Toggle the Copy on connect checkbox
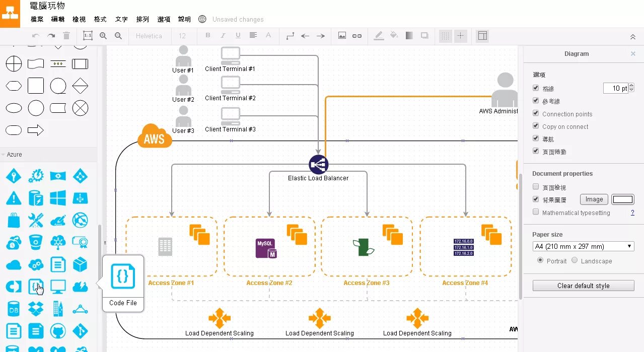Screen dimensions: 644x352 pos(536,126)
